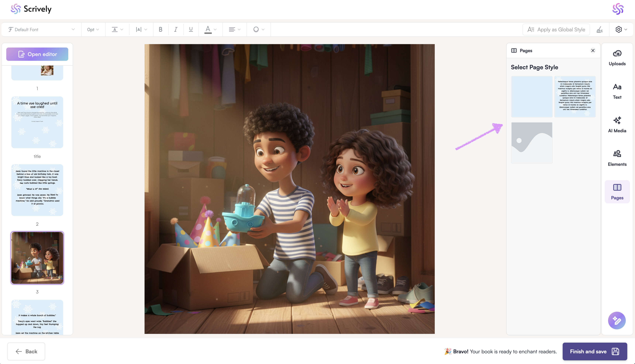Click the Finish and save button
635x364 pixels.
[594, 351]
